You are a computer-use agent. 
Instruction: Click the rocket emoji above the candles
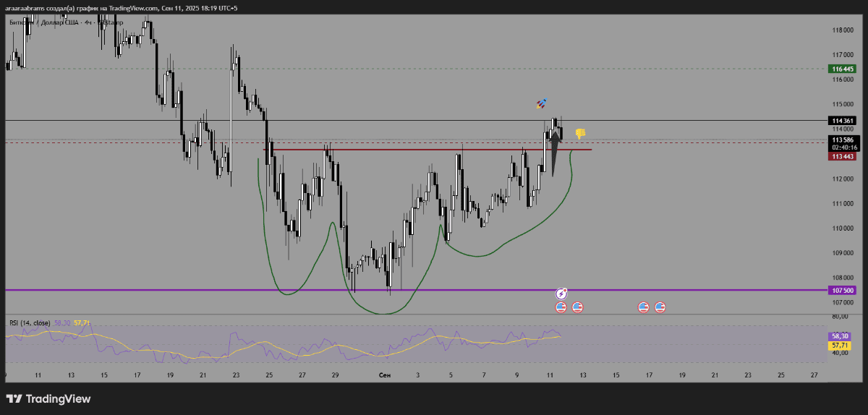coord(541,104)
